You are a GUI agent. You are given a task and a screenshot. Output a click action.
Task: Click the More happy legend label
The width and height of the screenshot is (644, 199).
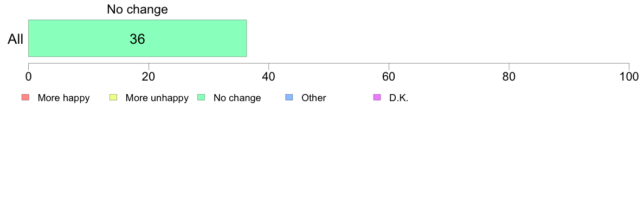(63, 98)
